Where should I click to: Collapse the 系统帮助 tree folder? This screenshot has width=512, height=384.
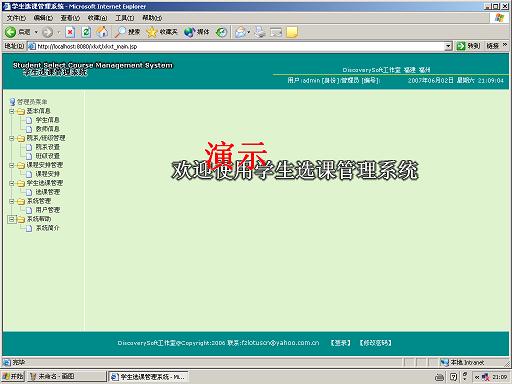tap(12, 219)
